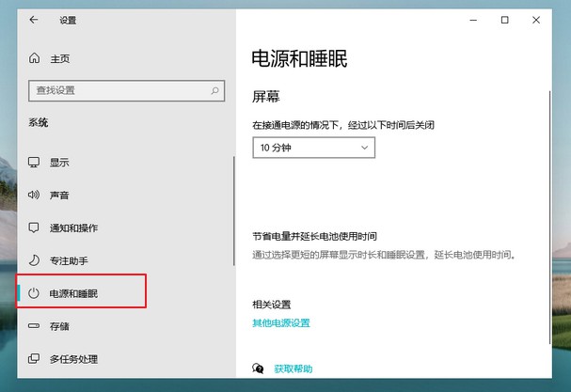Click the 显示 monitor icon
571x392 pixels.
(34, 163)
